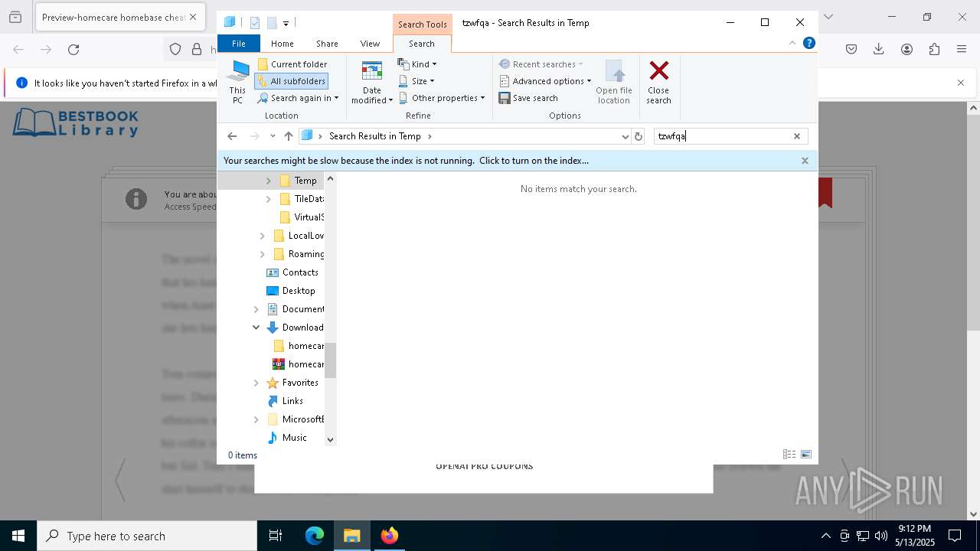The image size is (980, 551).
Task: Go back using Explorer back arrow
Action: tap(232, 136)
